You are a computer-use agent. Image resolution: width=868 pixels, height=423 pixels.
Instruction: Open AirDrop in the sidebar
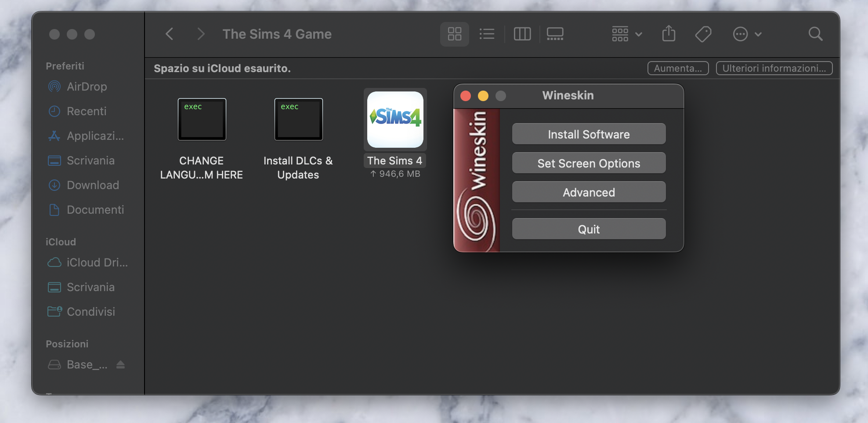tap(87, 87)
